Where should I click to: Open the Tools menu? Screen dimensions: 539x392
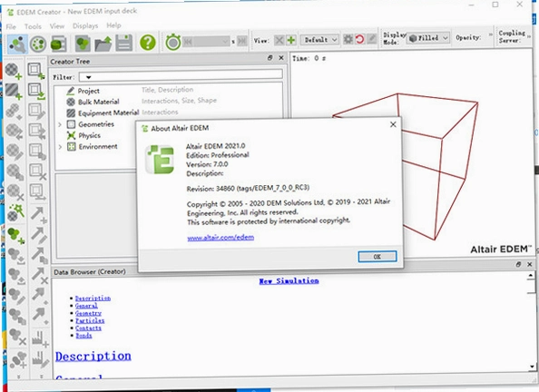[x=33, y=26]
